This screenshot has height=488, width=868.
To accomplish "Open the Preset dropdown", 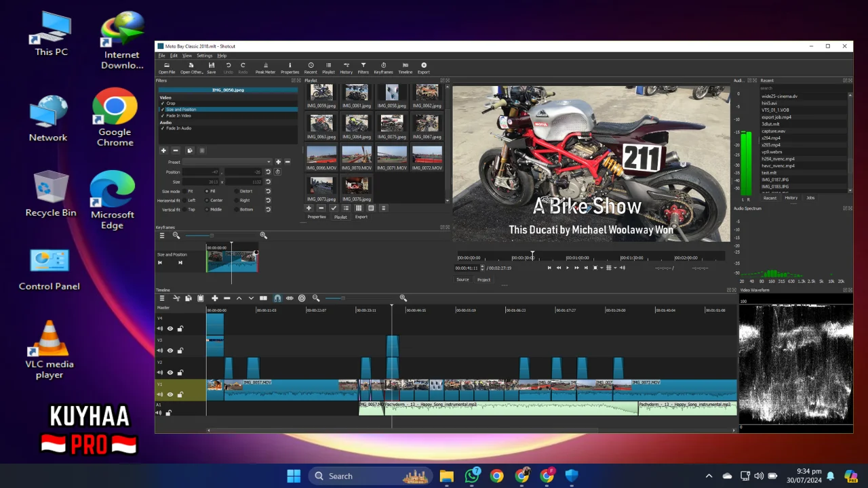I will (x=227, y=162).
